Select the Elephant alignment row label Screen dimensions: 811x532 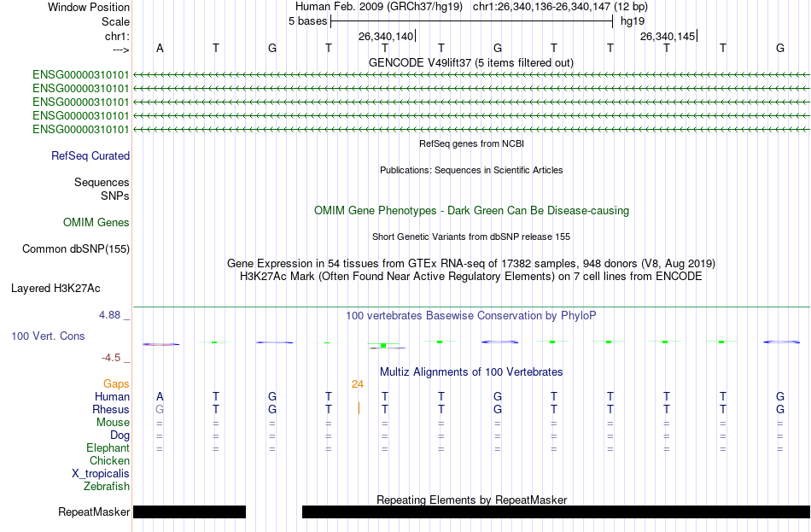pos(108,447)
